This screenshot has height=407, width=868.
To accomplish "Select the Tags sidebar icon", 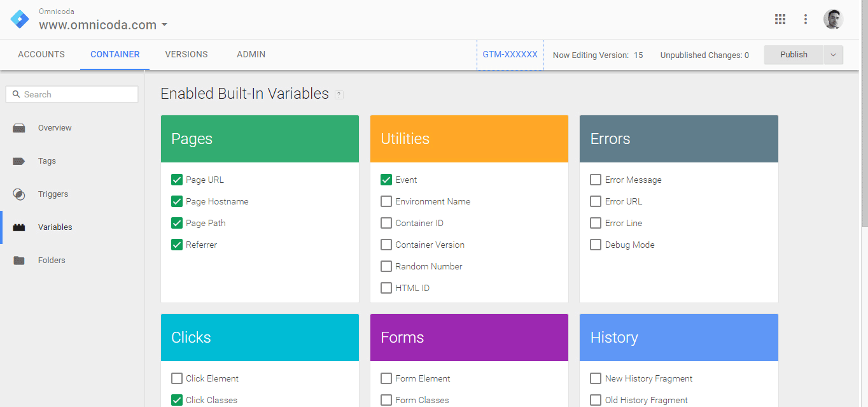I will [19, 161].
